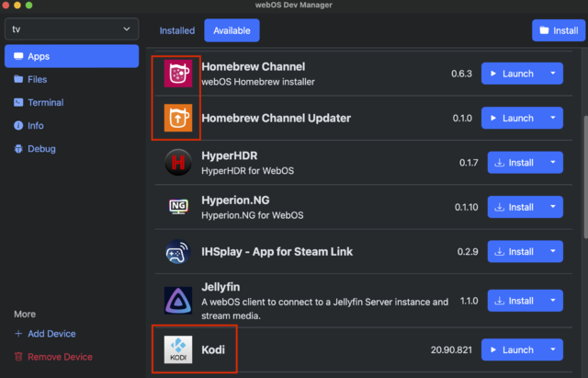
Task: Expand Hyperion.NG install options arrow
Action: (553, 207)
